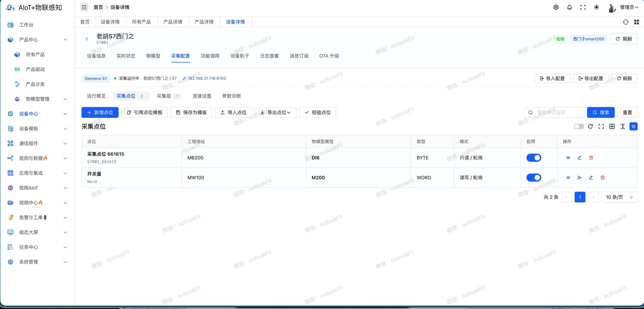Open the 10 条/页 page size selector
644x309 pixels.
619,197
